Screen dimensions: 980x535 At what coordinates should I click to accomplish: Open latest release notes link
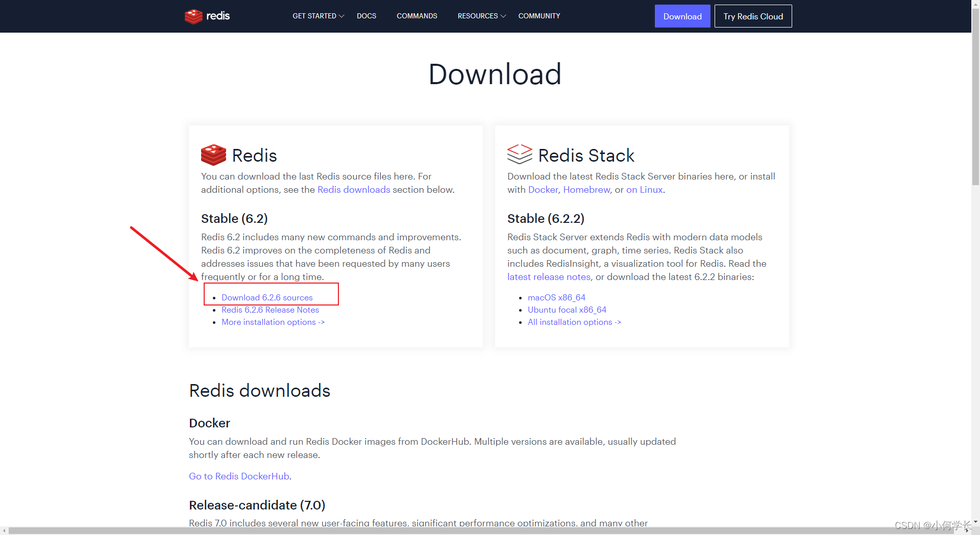point(549,277)
